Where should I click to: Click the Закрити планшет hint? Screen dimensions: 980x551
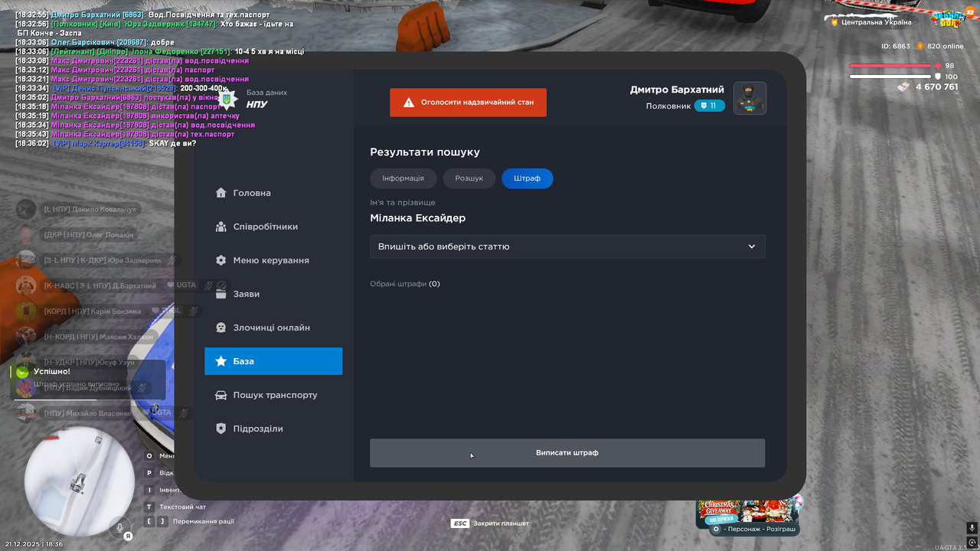coord(501,523)
